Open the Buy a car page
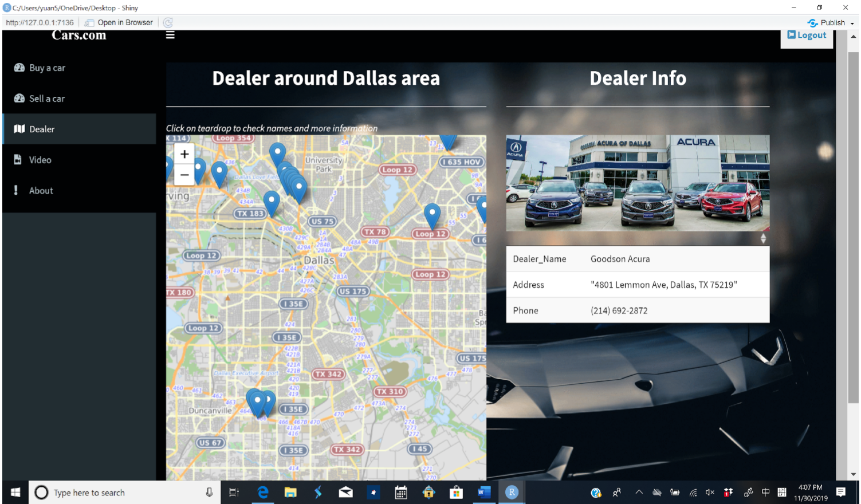The height and width of the screenshot is (504, 861). pyautogui.click(x=79, y=68)
